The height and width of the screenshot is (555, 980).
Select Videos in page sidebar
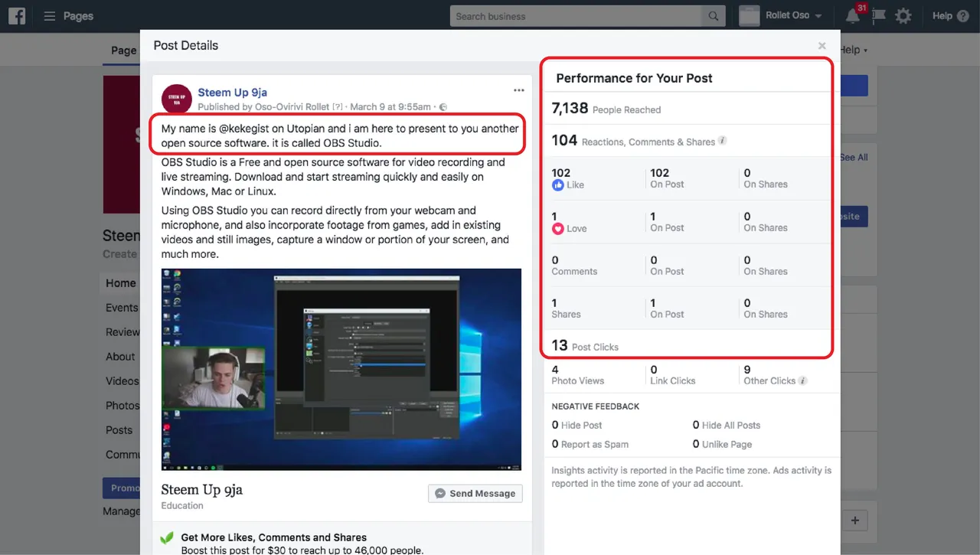122,381
